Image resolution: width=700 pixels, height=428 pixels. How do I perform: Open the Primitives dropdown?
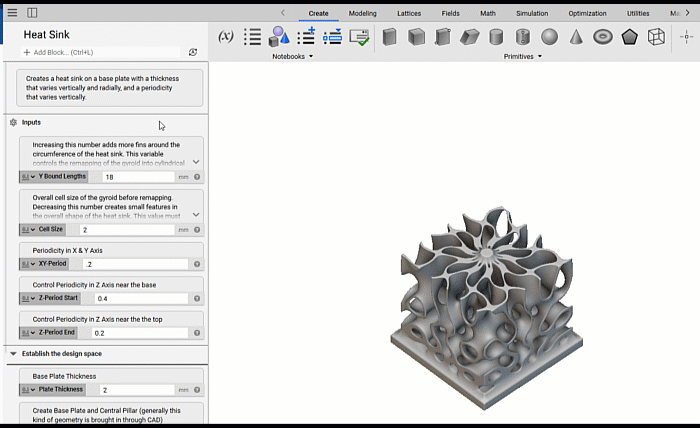pos(522,56)
